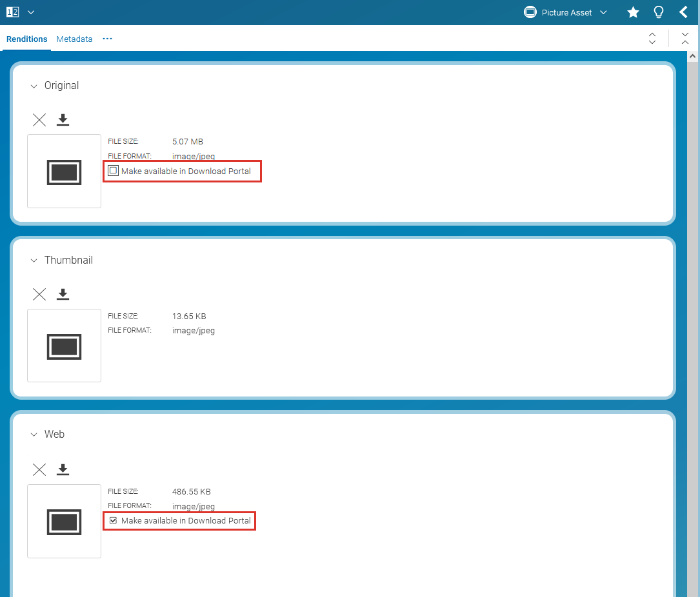
Task: Download the Thumbnail rendition
Action: click(x=63, y=295)
